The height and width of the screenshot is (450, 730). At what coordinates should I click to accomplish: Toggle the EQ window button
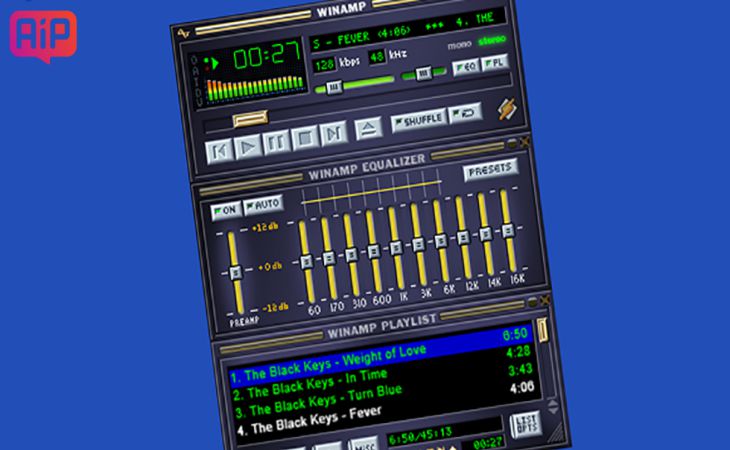point(465,68)
